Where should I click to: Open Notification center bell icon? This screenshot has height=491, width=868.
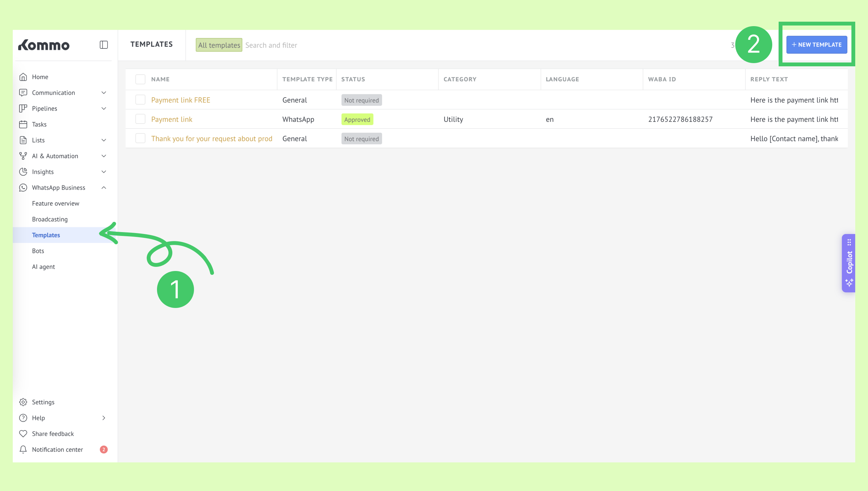pyautogui.click(x=23, y=450)
